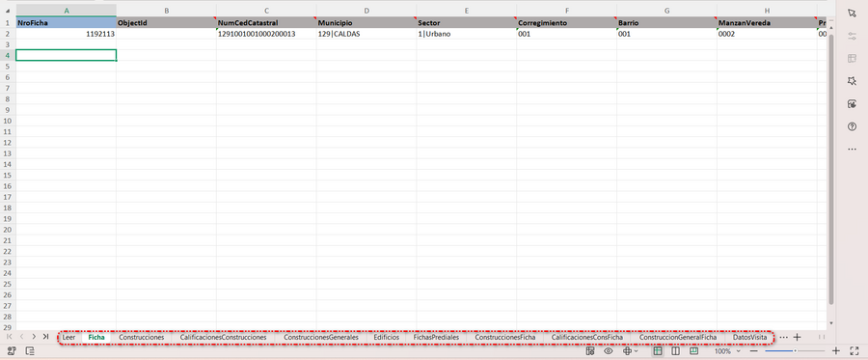Image resolution: width=868 pixels, height=360 pixels.
Task: Click the full screen icon in status bar
Action: tap(854, 350)
